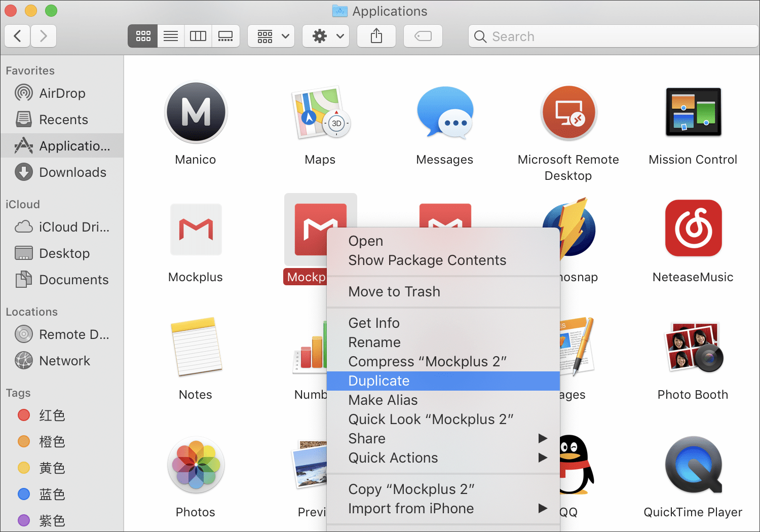This screenshot has width=760, height=532.
Task: Choose Open from the context menu
Action: pyautogui.click(x=443, y=241)
